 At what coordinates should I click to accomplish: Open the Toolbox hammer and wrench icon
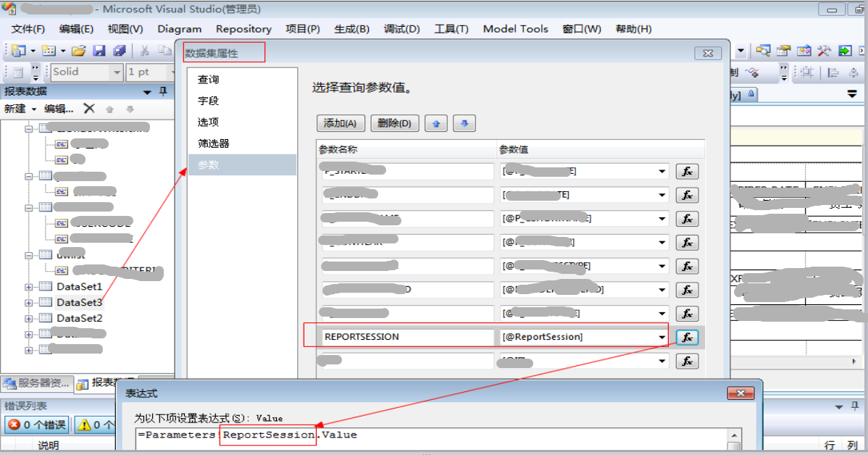(824, 51)
